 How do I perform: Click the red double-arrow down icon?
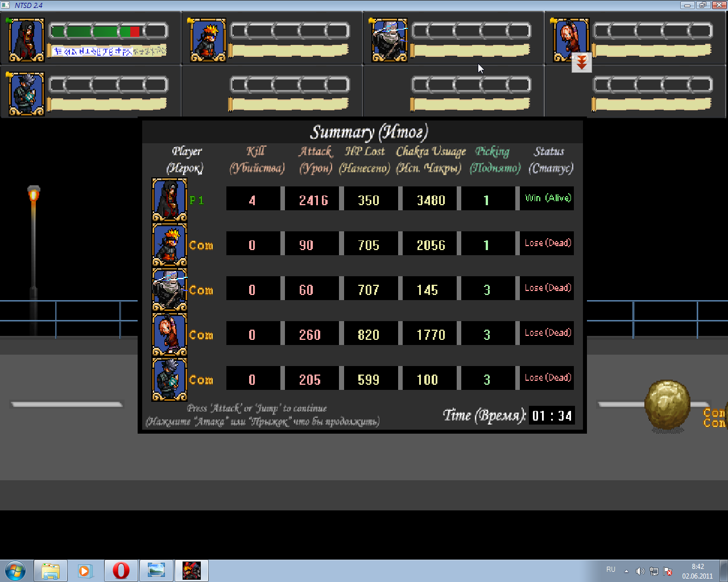[582, 63]
